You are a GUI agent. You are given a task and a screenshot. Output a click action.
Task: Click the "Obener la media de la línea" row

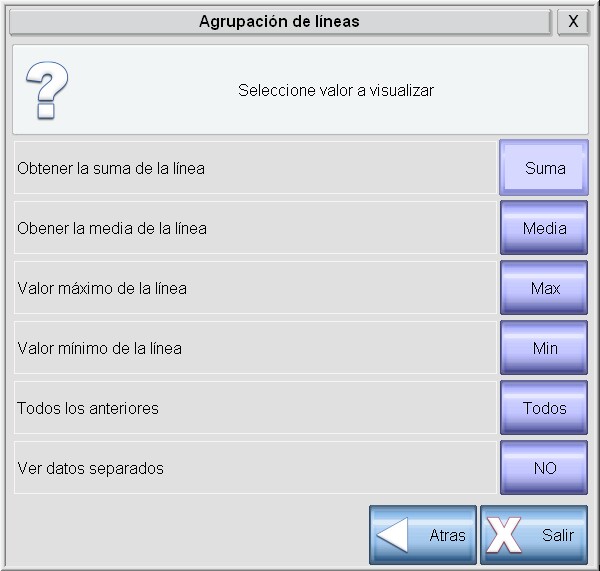tap(112, 228)
